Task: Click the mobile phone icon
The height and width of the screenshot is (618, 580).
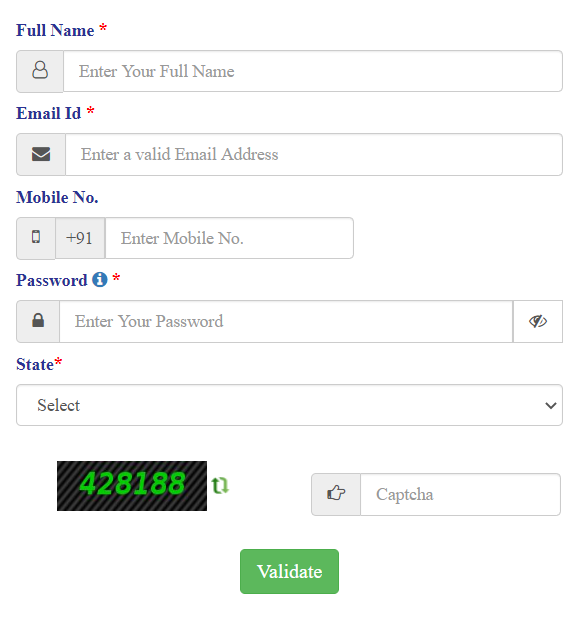Action: (36, 237)
